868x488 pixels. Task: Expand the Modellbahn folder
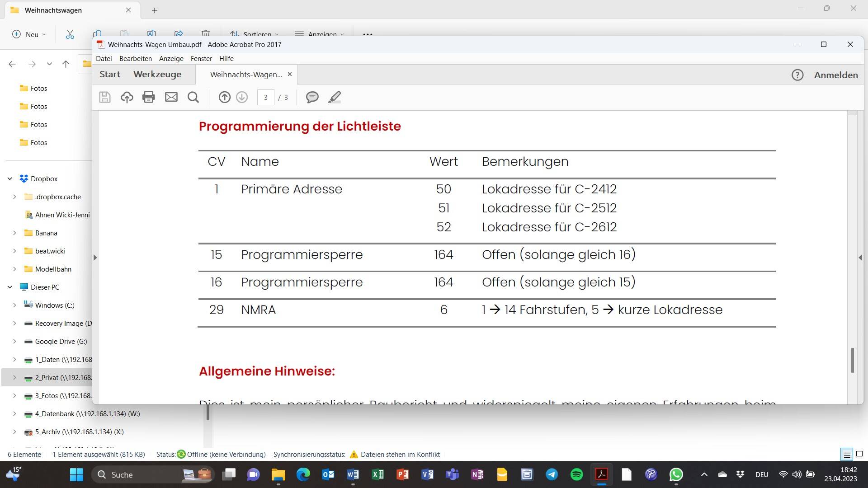click(14, 269)
